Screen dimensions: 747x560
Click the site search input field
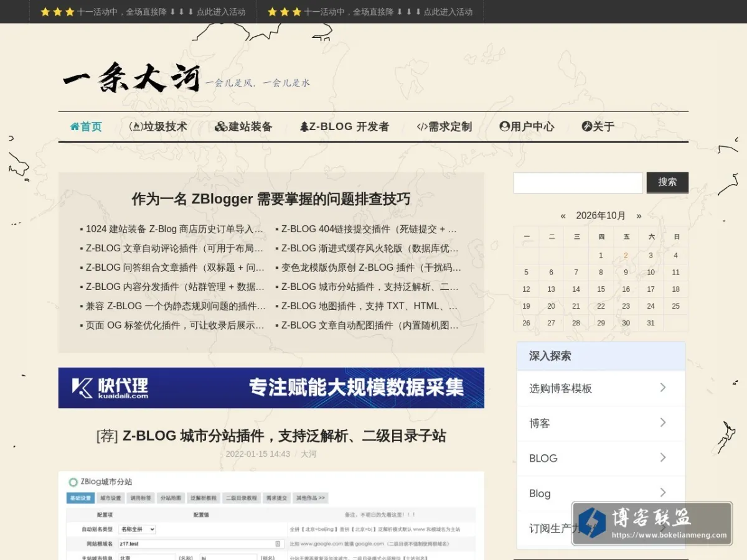tap(578, 183)
